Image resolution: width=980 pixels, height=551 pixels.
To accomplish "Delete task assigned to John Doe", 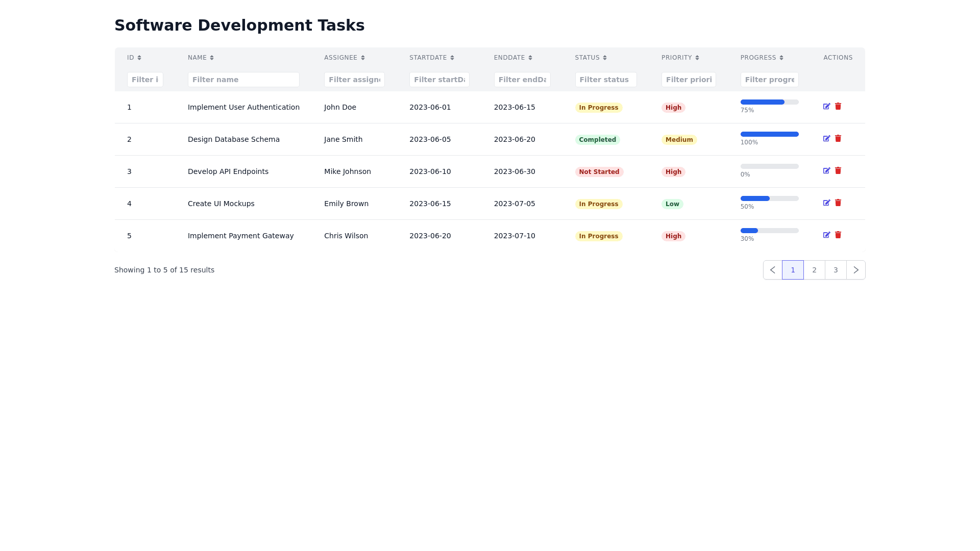I will point(838,107).
